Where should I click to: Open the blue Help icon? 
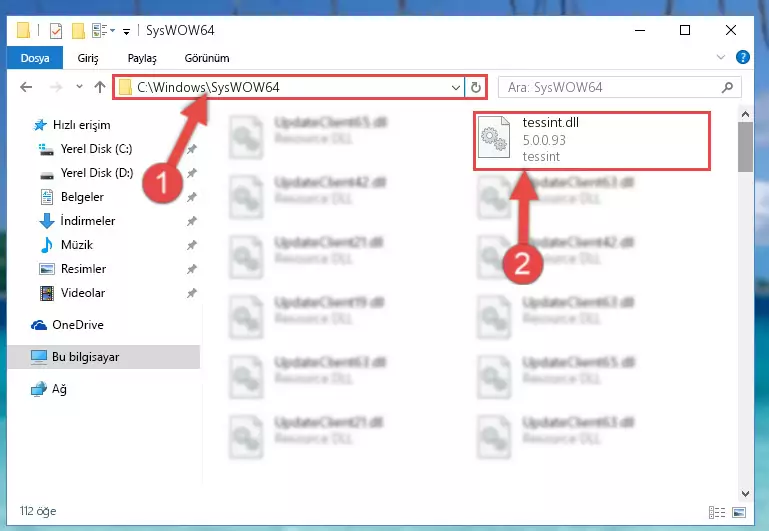(743, 57)
